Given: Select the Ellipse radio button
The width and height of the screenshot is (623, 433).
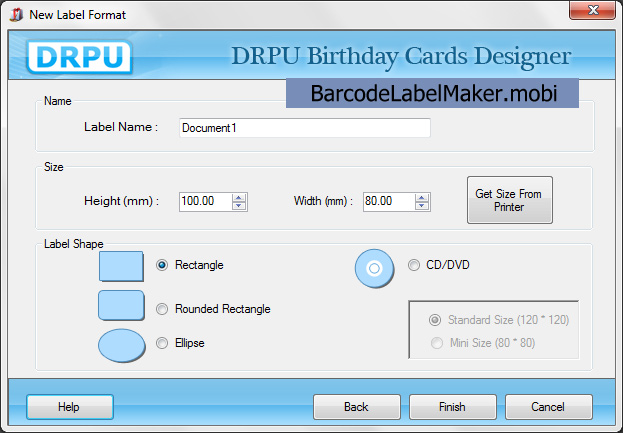Looking at the screenshot, I should click(162, 343).
